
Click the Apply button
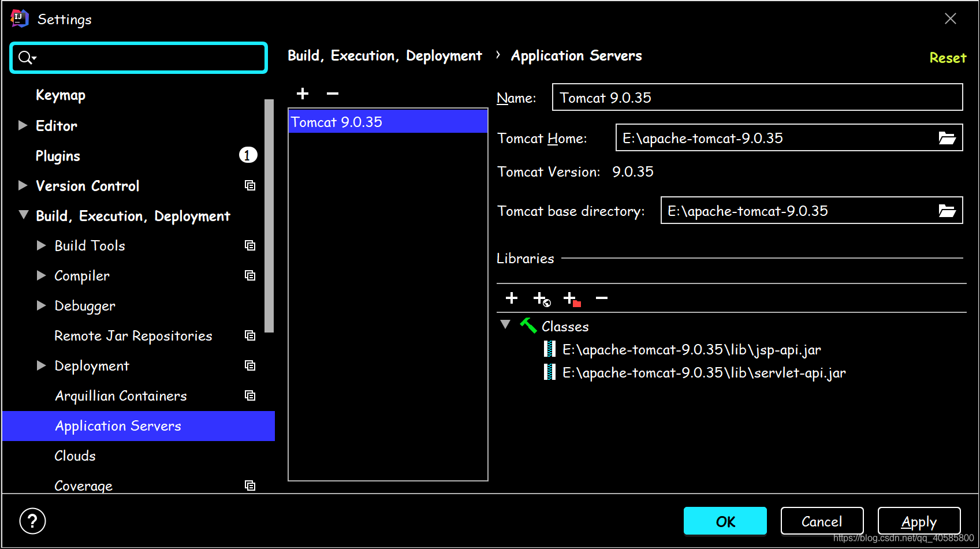919,521
